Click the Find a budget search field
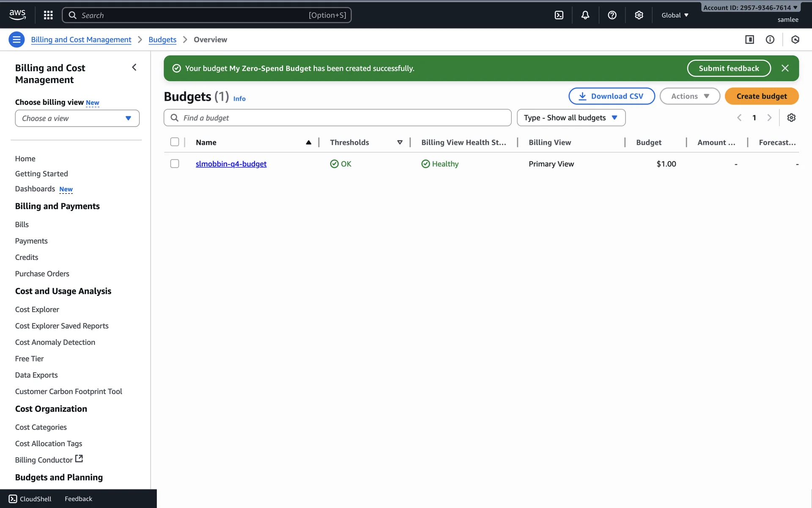This screenshot has width=812, height=508. click(337, 118)
